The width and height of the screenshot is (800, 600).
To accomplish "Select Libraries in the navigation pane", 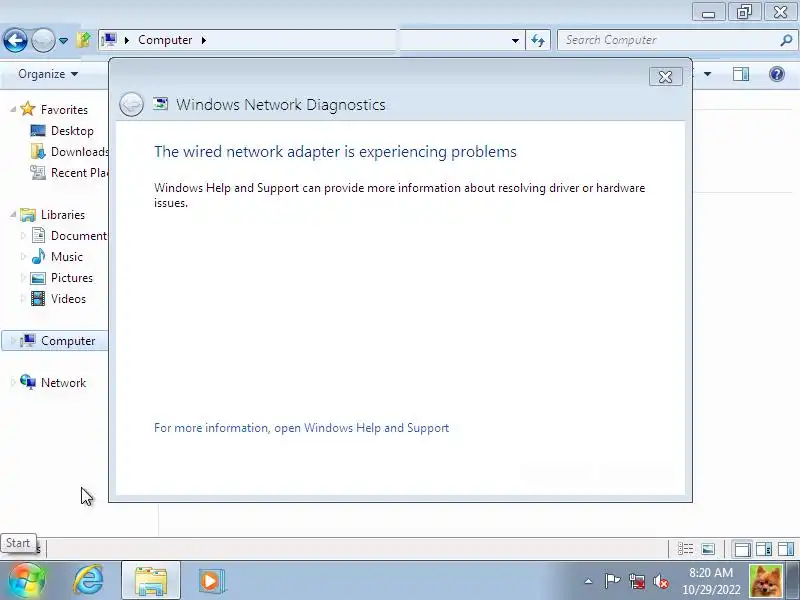I will [63, 215].
